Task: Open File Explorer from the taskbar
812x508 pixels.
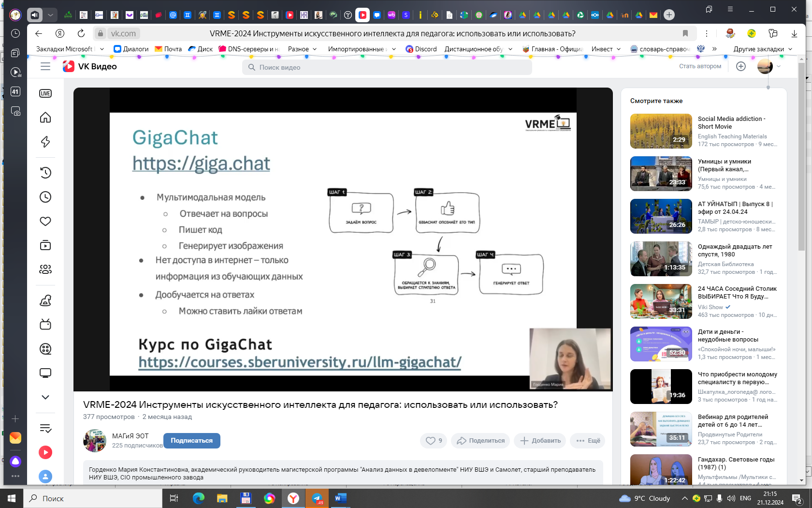Action: click(222, 498)
